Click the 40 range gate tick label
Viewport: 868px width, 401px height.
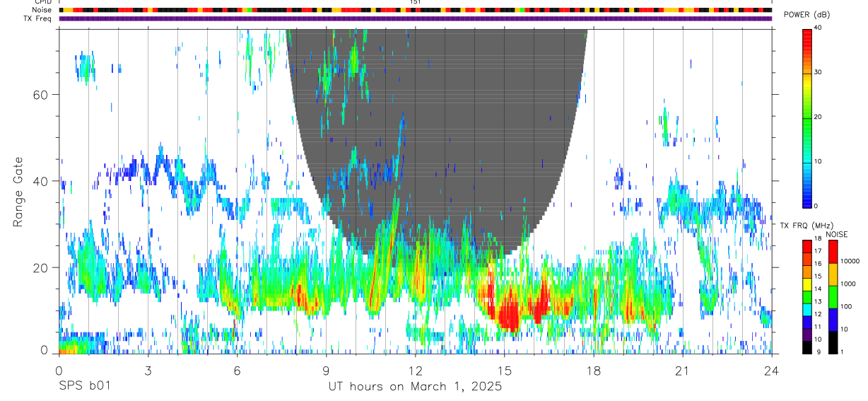tap(40, 181)
